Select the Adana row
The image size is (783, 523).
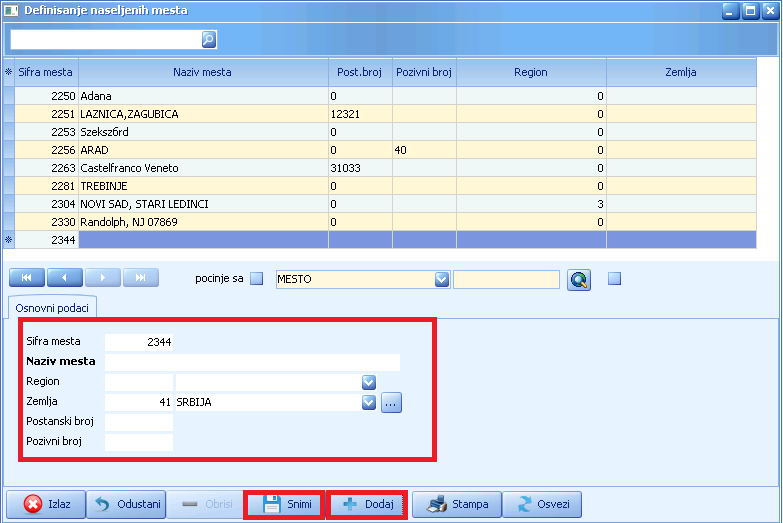pos(380,96)
